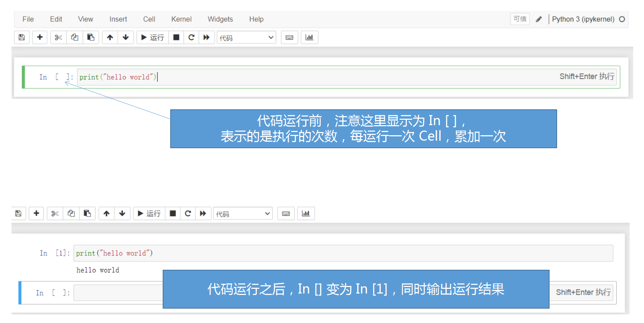644x323 pixels.
Task: Click the 可信 trusted notebook button
Action: point(520,19)
